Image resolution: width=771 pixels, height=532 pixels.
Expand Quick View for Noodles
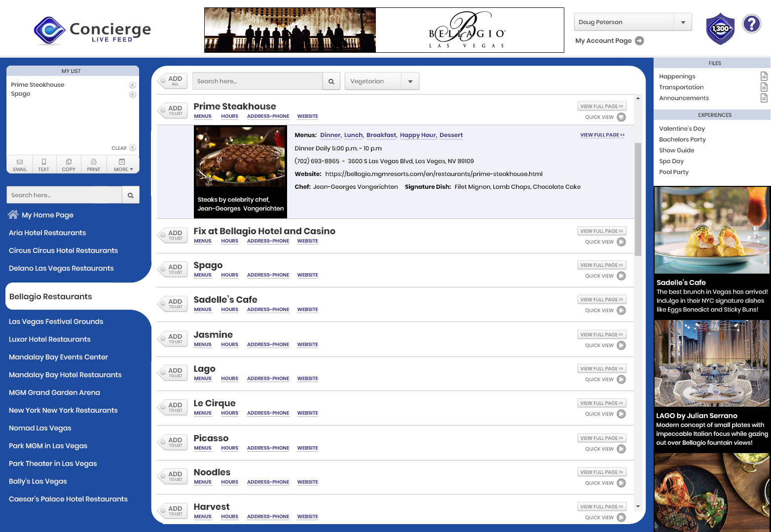pyautogui.click(x=622, y=483)
